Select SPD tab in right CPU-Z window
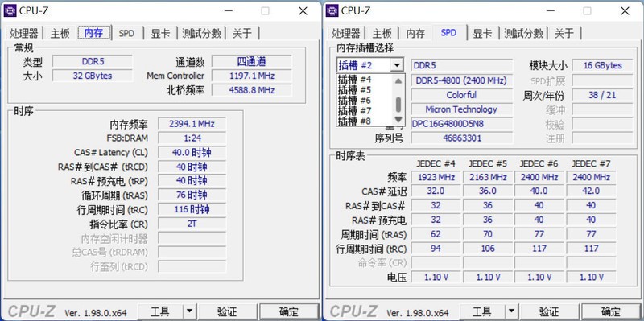Screen dimensions: 644x321 tap(448, 33)
